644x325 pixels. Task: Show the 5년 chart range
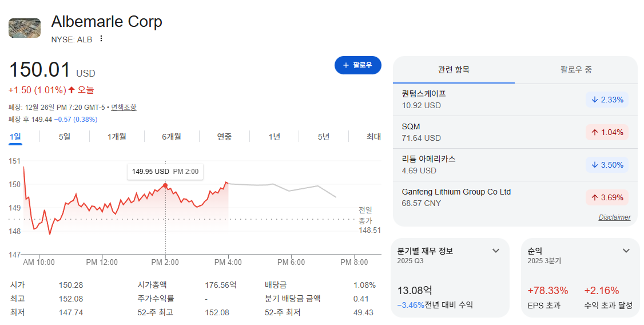pyautogui.click(x=324, y=137)
